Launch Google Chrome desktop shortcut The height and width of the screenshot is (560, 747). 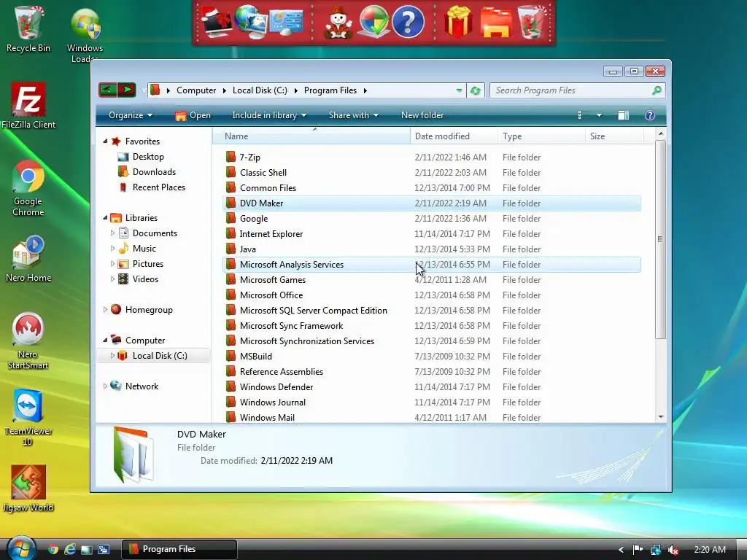(28, 187)
